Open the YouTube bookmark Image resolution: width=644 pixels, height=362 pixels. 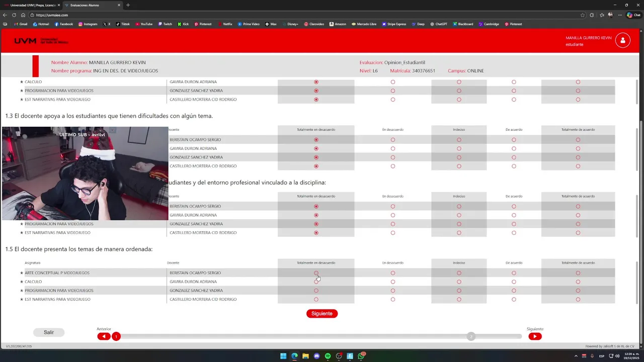(x=144, y=24)
